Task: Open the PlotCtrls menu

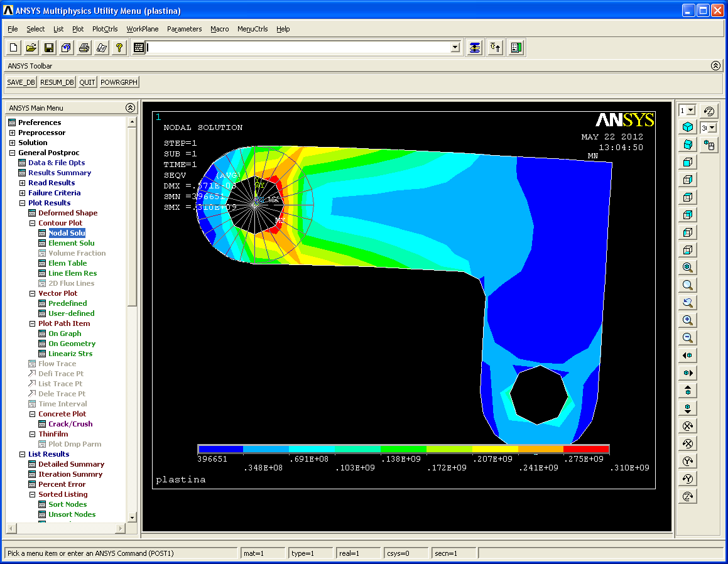Action: [x=105, y=29]
